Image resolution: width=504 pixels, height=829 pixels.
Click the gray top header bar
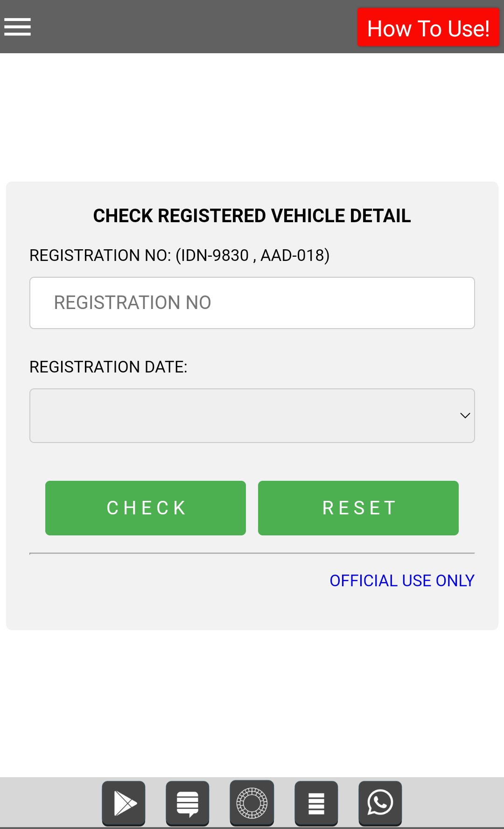pyautogui.click(x=187, y=27)
